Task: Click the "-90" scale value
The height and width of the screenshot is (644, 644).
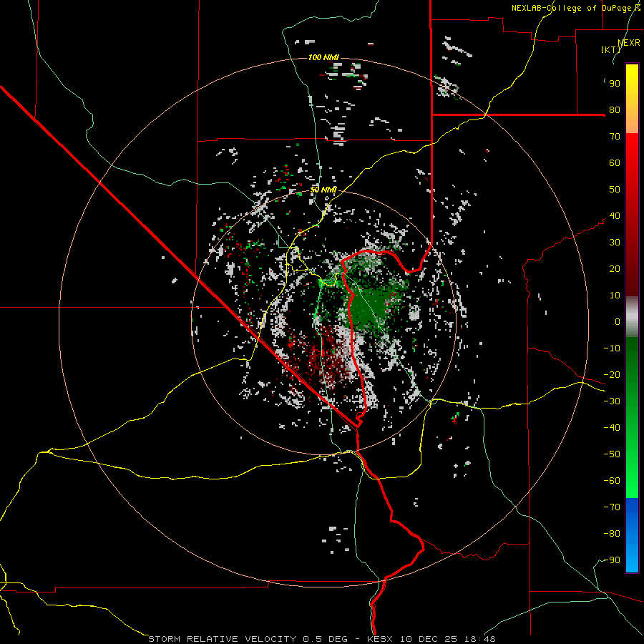Action: click(x=612, y=560)
